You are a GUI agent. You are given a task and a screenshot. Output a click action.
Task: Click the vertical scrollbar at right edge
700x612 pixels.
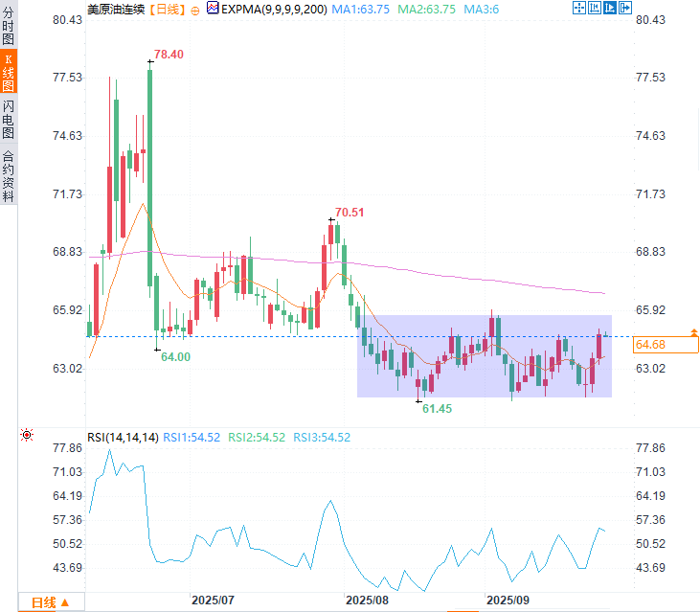(x=698, y=139)
